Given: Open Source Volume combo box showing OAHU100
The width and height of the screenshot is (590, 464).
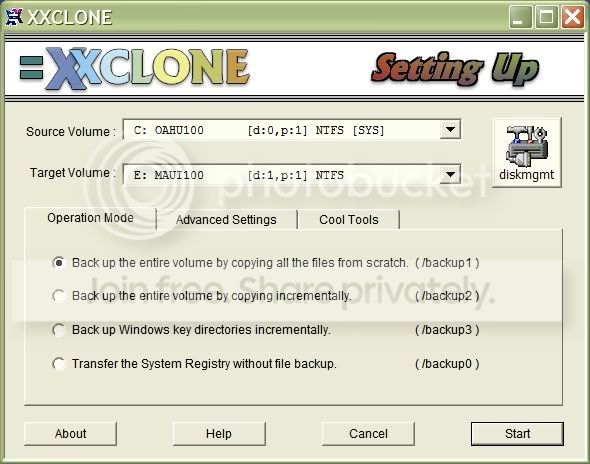Looking at the screenshot, I should coord(292,130).
